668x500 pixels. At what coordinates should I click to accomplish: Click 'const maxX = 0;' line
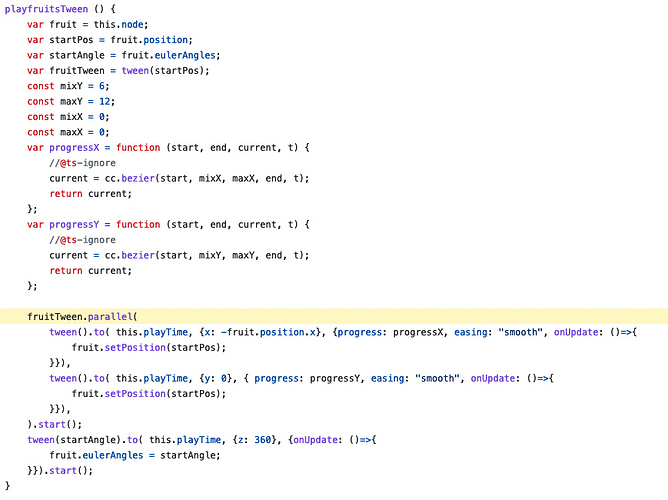click(68, 132)
